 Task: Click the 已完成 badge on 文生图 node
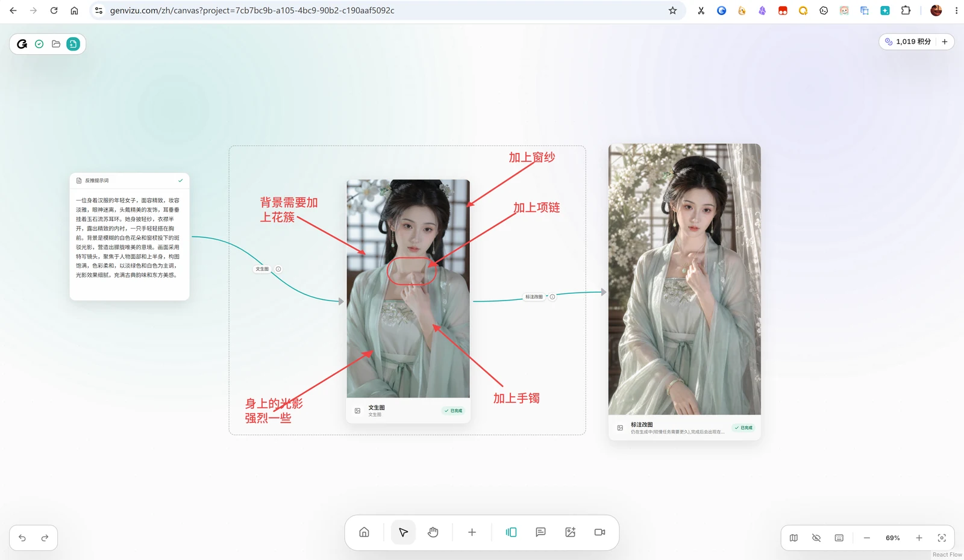(453, 411)
